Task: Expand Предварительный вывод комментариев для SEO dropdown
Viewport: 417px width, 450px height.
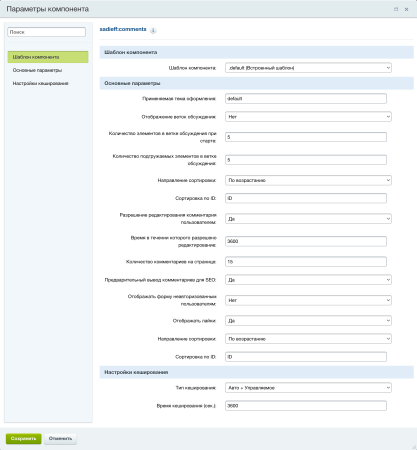Action: coord(308,280)
